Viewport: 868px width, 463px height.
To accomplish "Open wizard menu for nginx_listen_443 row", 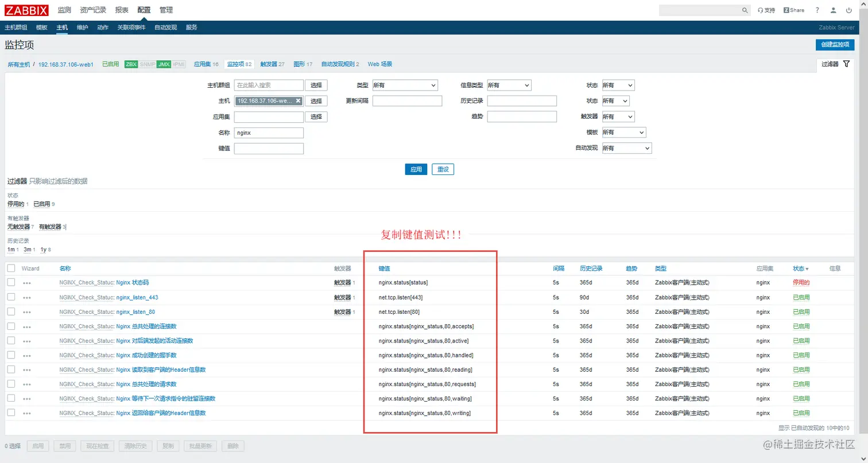I will pos(27,298).
